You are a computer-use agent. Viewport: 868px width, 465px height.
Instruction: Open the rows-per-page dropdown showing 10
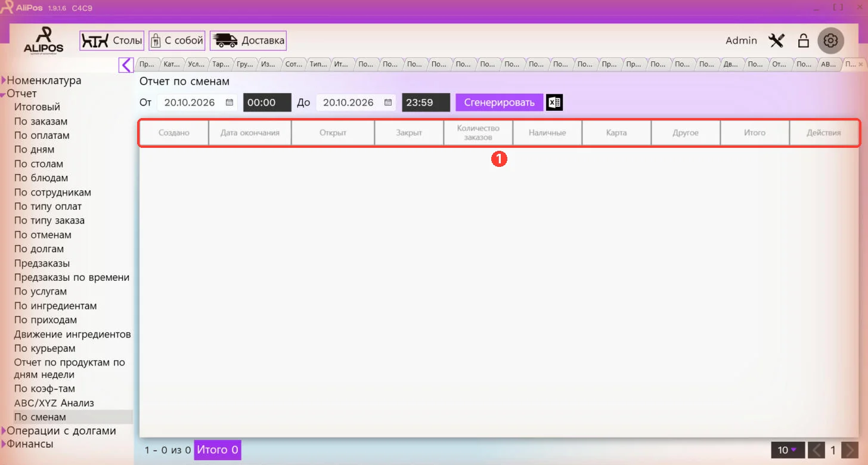point(788,450)
